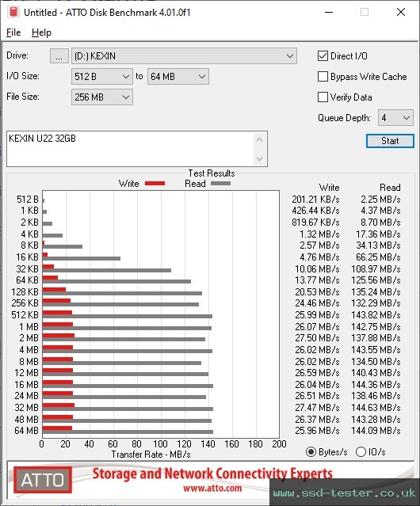Browse for drive with ellipsis button
The height and width of the screenshot is (506, 420).
tap(59, 56)
